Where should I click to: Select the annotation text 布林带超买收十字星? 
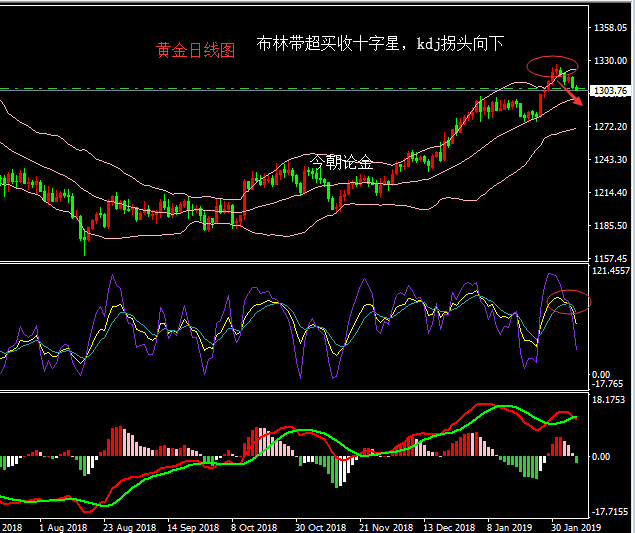coord(328,43)
